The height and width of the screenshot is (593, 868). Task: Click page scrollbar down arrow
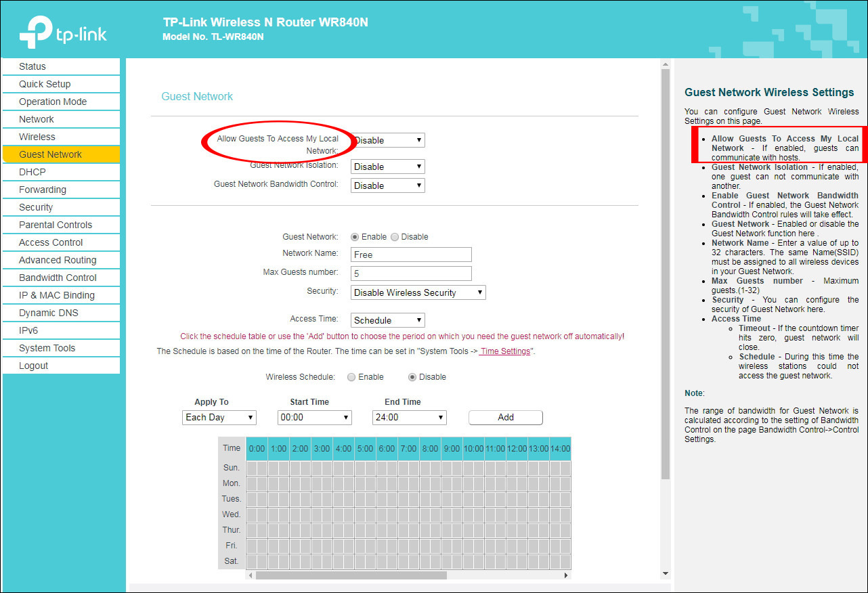(x=666, y=574)
